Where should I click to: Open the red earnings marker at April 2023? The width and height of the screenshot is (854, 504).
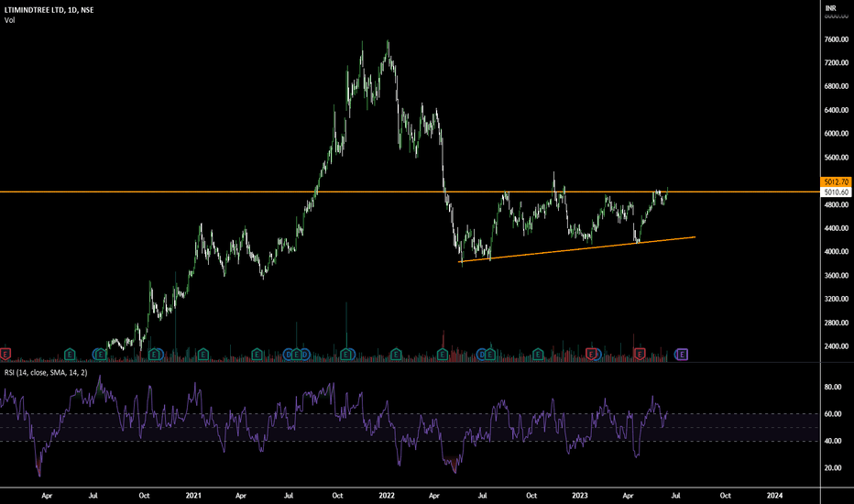click(x=640, y=355)
